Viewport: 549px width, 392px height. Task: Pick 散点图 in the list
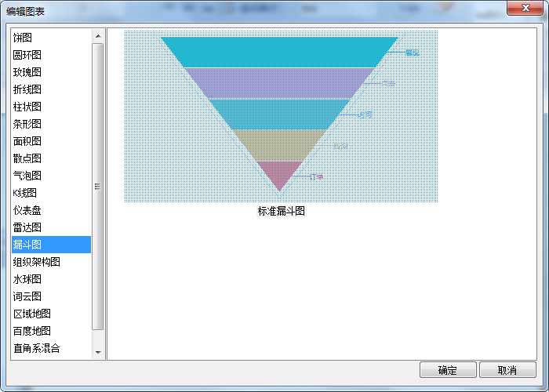27,158
